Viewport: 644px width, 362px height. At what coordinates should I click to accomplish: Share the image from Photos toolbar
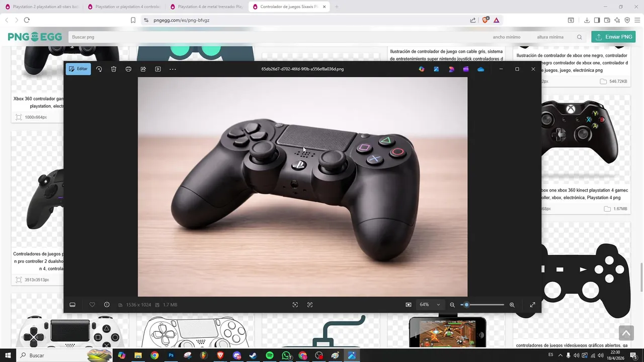(x=143, y=69)
